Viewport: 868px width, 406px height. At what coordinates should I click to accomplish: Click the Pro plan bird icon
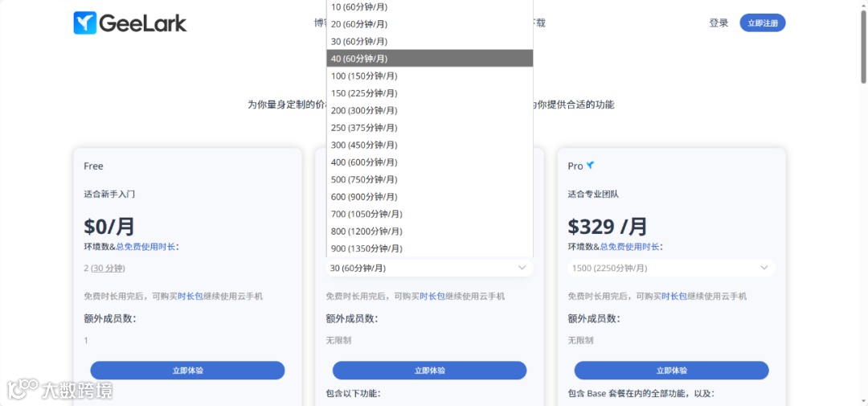pyautogui.click(x=590, y=165)
